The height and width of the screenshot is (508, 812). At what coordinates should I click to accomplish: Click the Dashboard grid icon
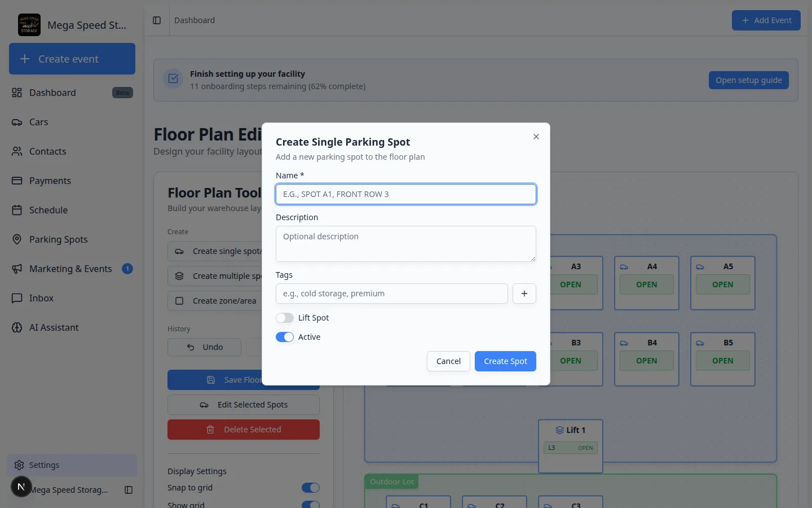(x=17, y=93)
